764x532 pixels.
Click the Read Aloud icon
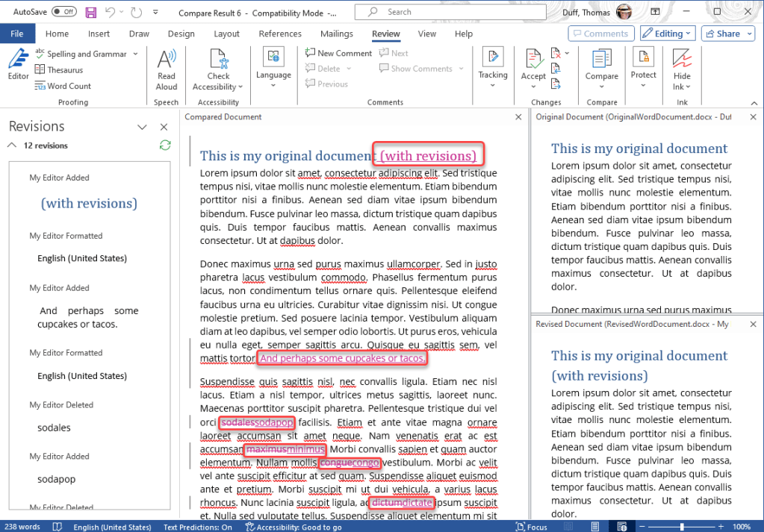(x=167, y=69)
